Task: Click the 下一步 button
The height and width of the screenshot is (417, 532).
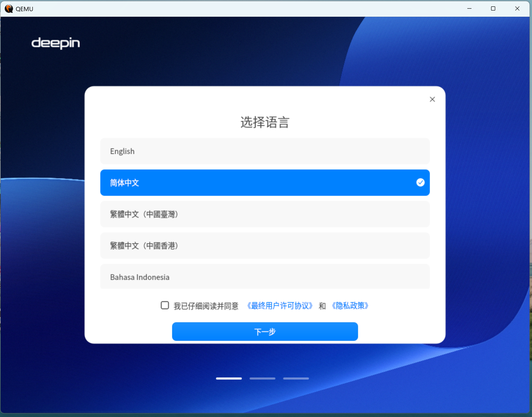Action: click(265, 332)
